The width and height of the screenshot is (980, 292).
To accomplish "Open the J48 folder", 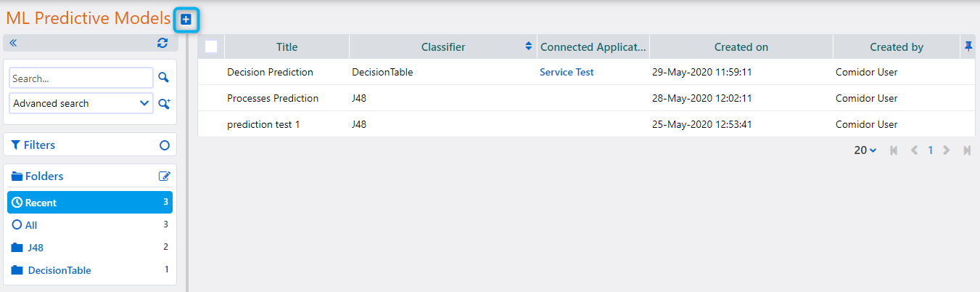I will [36, 248].
